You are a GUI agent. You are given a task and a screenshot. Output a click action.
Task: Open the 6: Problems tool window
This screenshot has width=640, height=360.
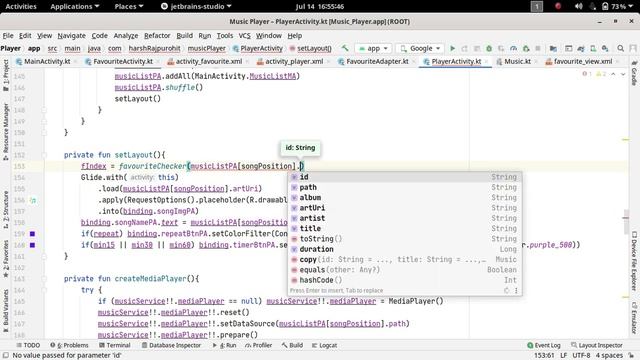69,345
